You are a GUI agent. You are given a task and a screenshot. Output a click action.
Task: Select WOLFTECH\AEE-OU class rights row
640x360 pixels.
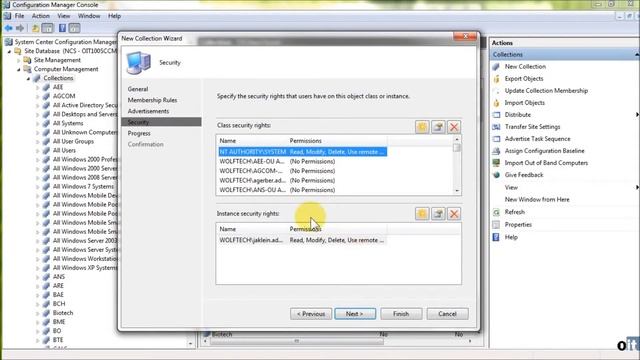pyautogui.click(x=302, y=161)
